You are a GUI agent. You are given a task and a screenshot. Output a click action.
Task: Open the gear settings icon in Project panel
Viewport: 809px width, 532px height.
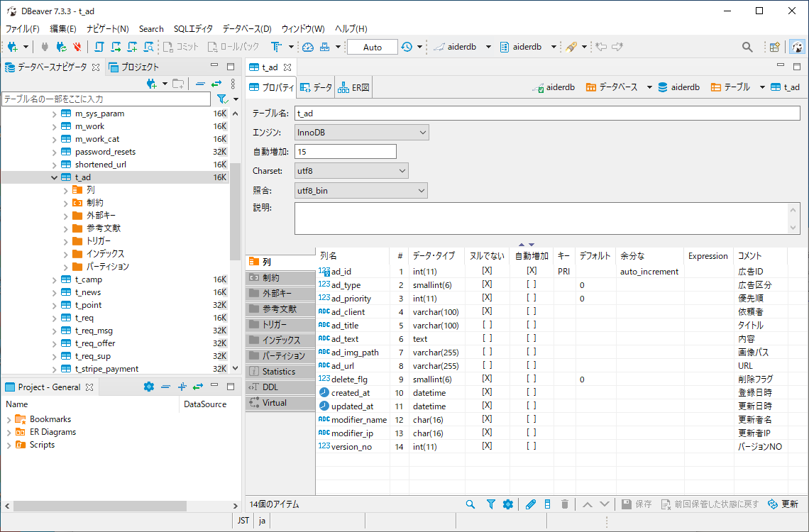[x=148, y=387]
